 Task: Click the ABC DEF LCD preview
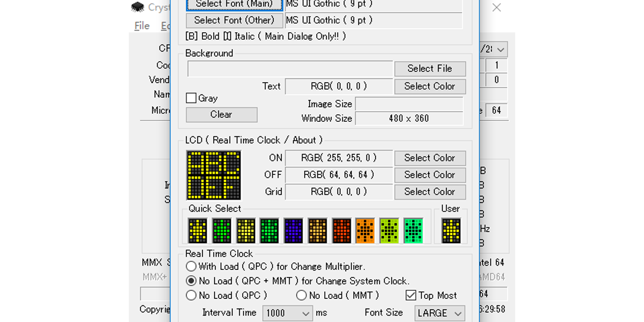pyautogui.click(x=214, y=175)
